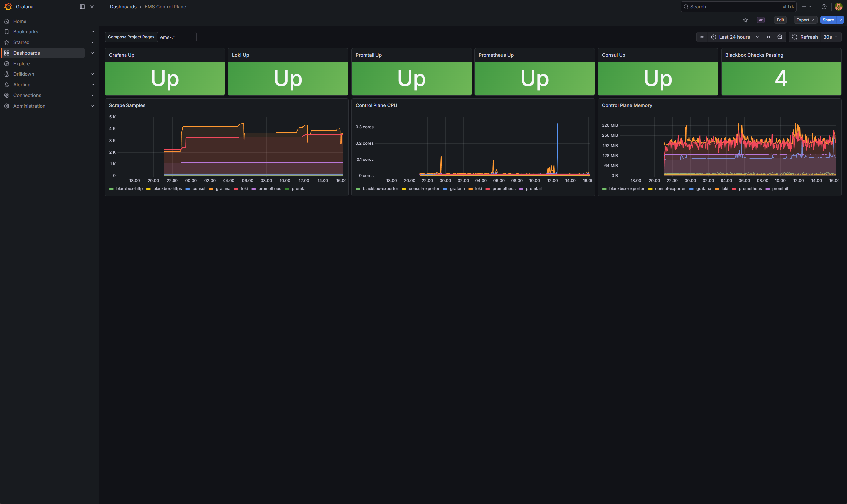Viewport: 847px width, 504px height.
Task: Click the Dashboards breadcrumb link
Action: 123,6
